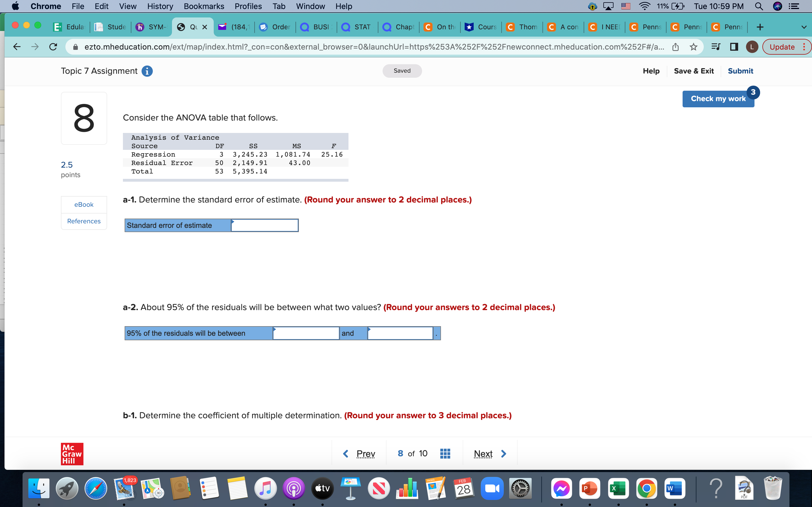Toggle the bookmark star for this page
The height and width of the screenshot is (507, 812).
click(693, 46)
